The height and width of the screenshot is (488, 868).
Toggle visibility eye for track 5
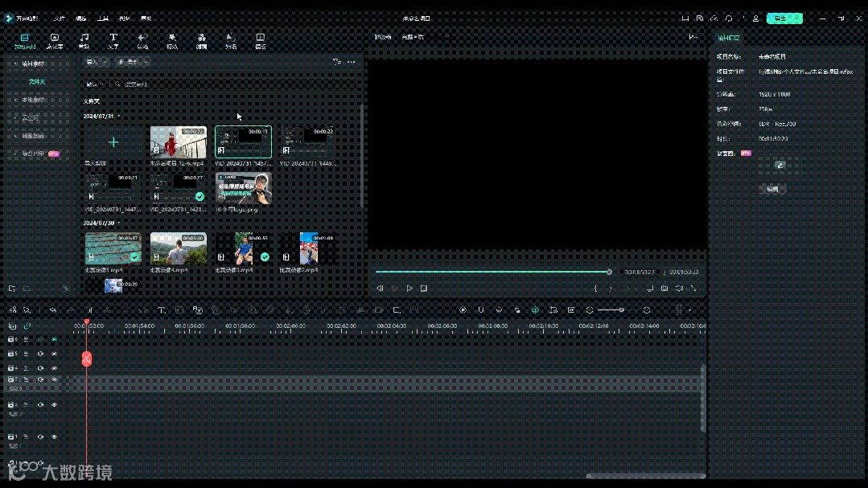(x=54, y=354)
